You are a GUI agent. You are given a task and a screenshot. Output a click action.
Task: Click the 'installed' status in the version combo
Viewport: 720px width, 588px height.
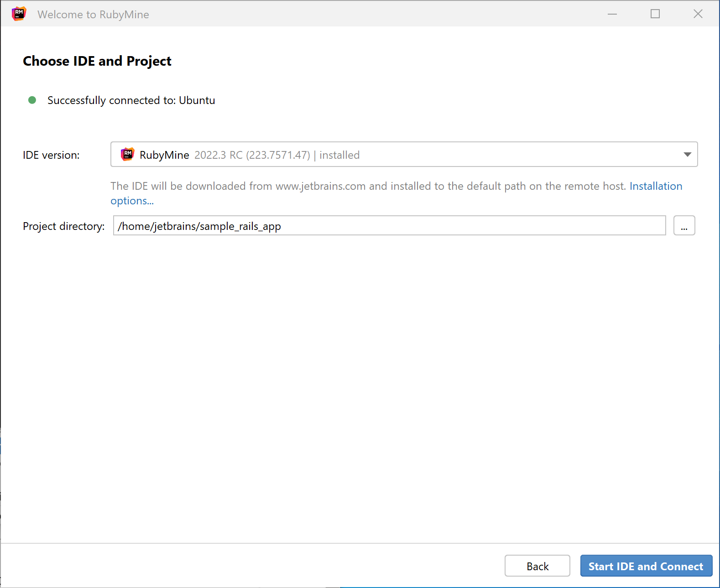coord(339,155)
